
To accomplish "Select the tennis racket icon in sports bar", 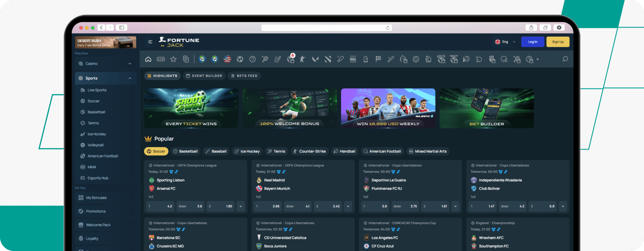I will point(265,59).
